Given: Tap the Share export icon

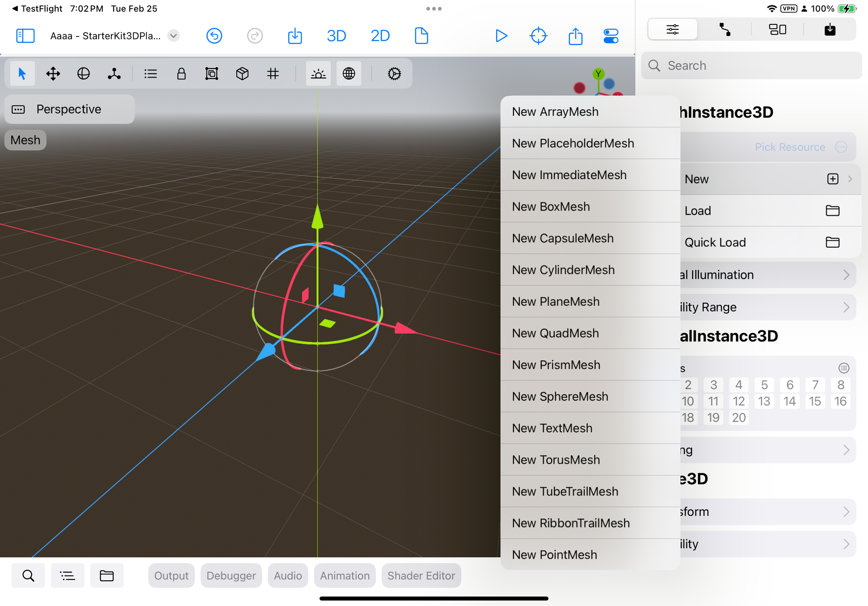Looking at the screenshot, I should 575,36.
